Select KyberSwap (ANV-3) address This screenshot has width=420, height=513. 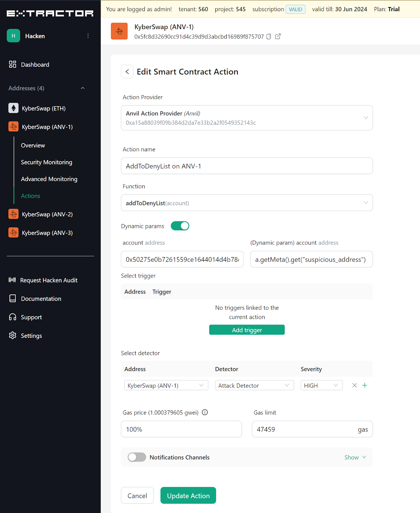click(47, 233)
